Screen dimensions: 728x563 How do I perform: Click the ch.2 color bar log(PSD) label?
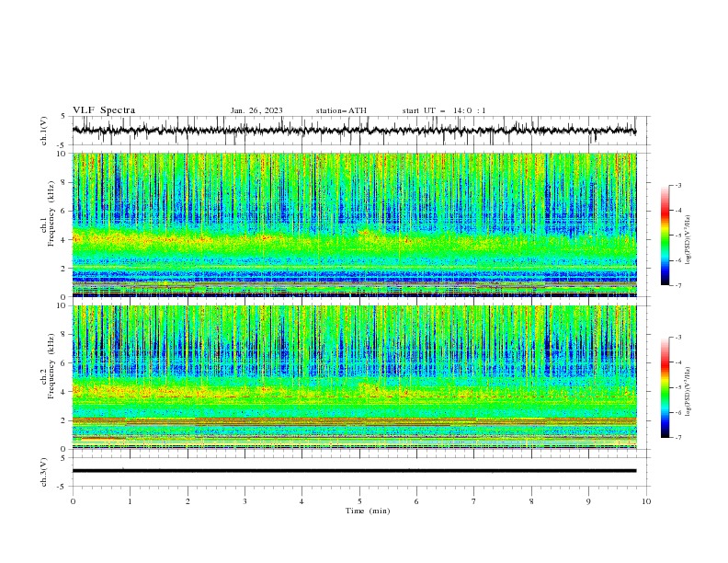[688, 391]
